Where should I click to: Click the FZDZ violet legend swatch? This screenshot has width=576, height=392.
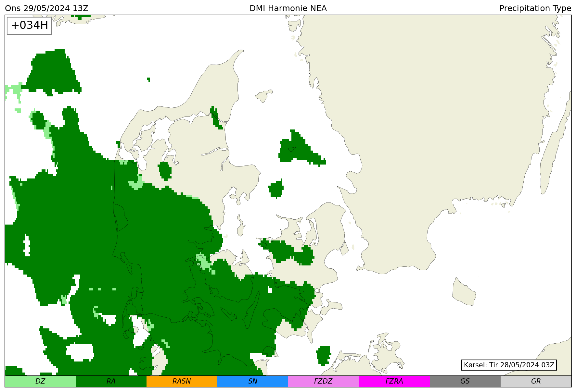coord(324,381)
